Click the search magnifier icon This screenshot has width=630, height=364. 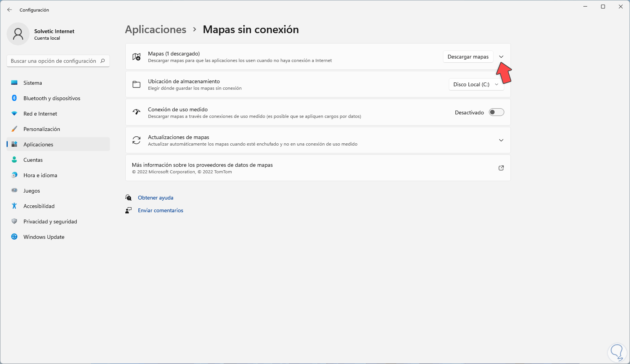103,61
